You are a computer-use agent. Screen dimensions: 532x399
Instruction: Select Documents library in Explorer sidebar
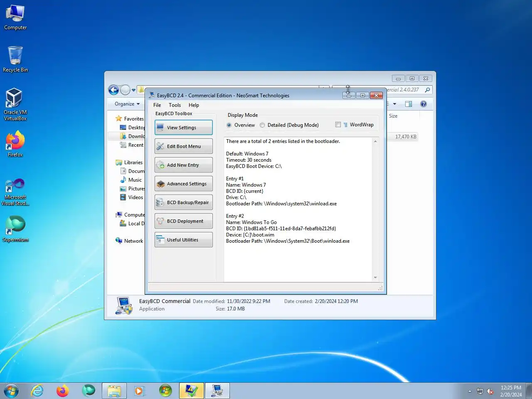tap(132, 171)
